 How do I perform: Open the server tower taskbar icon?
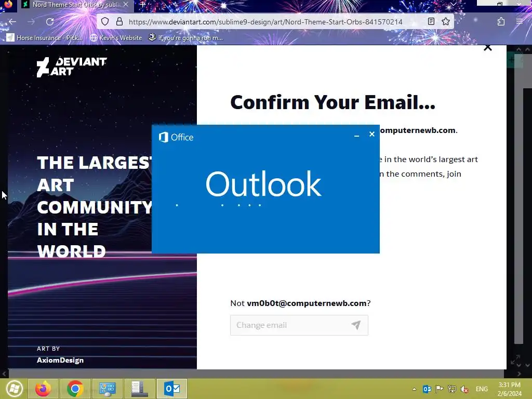coord(139,389)
